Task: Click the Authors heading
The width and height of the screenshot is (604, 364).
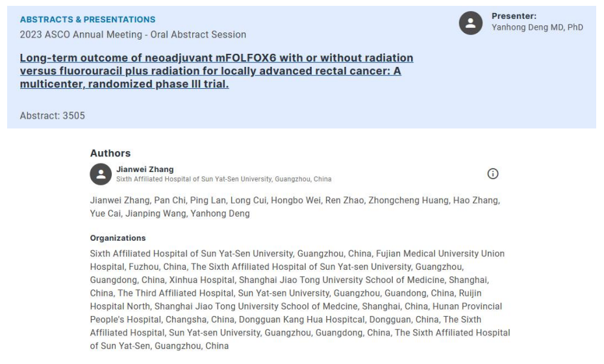Action: click(110, 153)
